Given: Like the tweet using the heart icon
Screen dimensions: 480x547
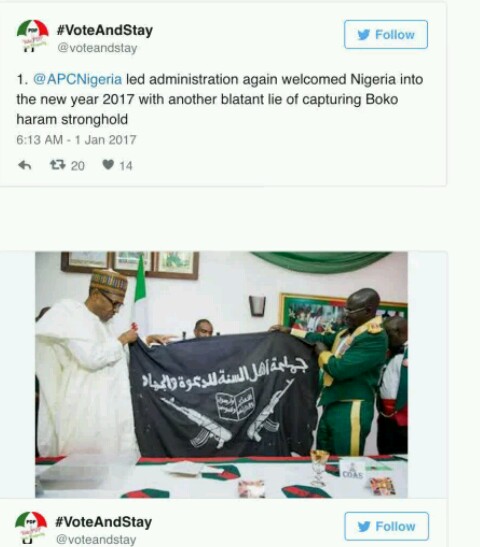Looking at the screenshot, I should (x=108, y=164).
